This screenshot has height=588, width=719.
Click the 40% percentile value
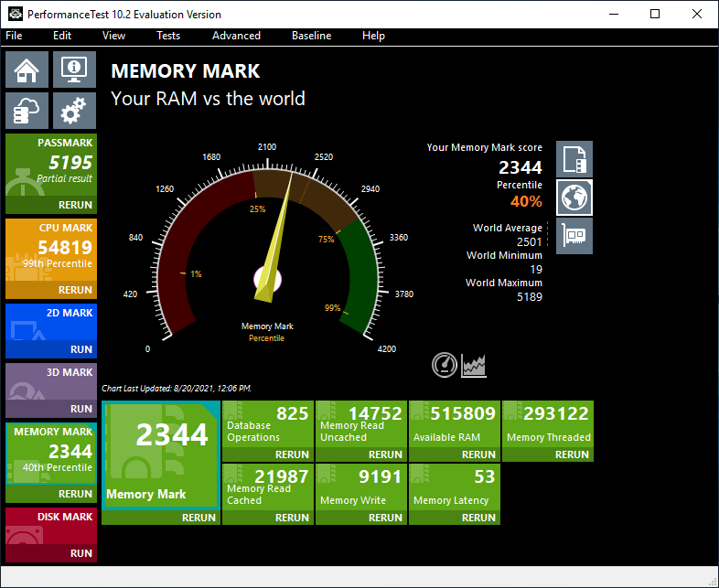click(526, 201)
